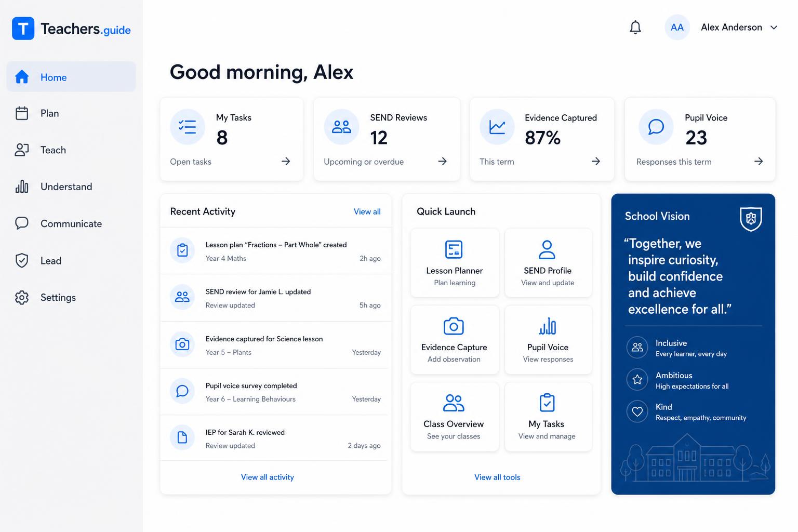Screen dimensions: 798x532
Task: Click the Alex Anderson username
Action: tap(731, 28)
